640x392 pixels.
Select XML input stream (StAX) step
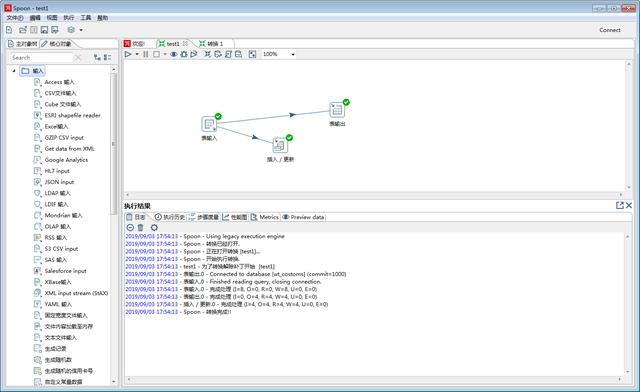[x=76, y=293]
